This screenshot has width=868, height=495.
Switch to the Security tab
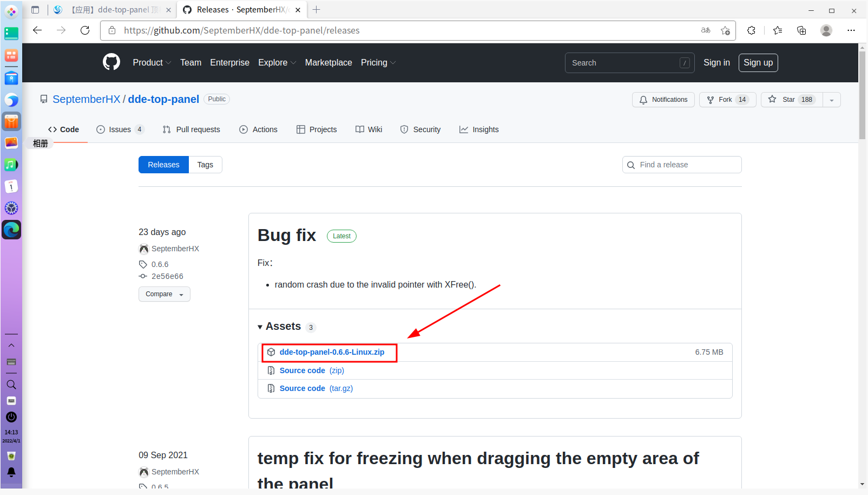click(420, 129)
